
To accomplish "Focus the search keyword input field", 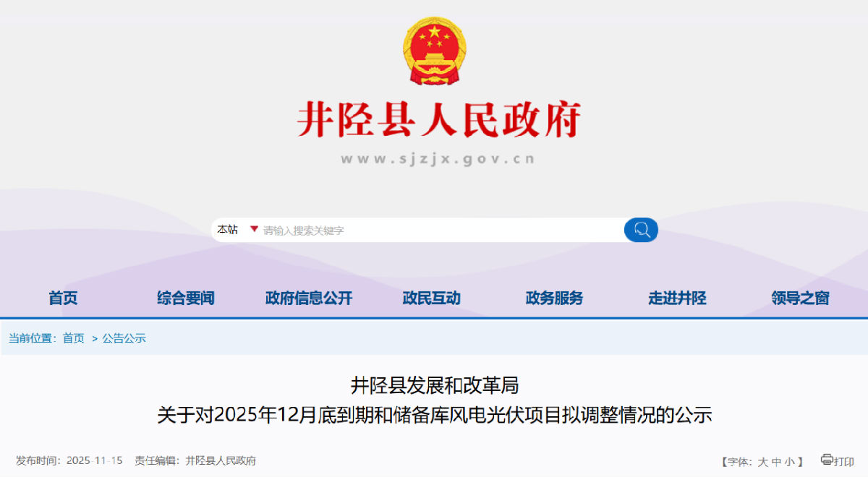I will (x=441, y=231).
